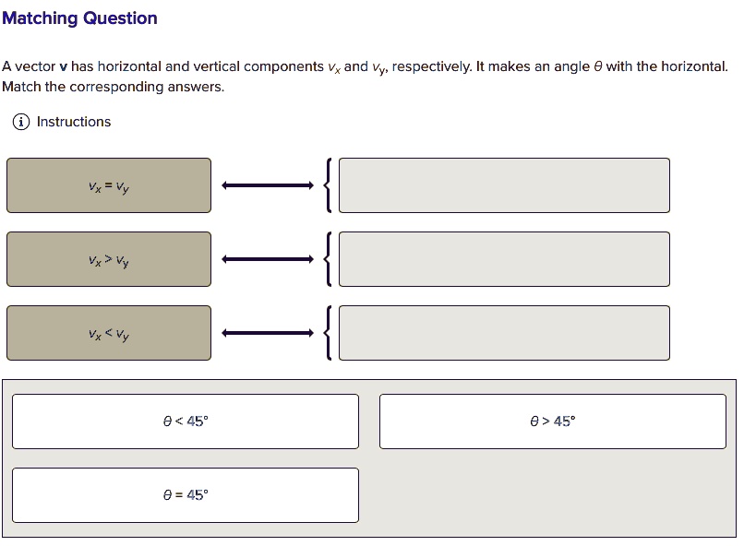Open the Instructions text link
The width and height of the screenshot is (756, 546).
74,122
